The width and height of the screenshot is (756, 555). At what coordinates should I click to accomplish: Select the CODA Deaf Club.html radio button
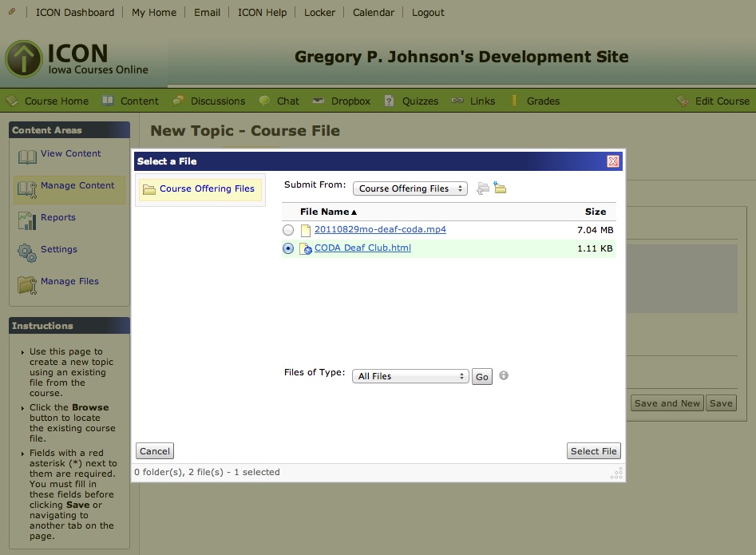[x=288, y=248]
